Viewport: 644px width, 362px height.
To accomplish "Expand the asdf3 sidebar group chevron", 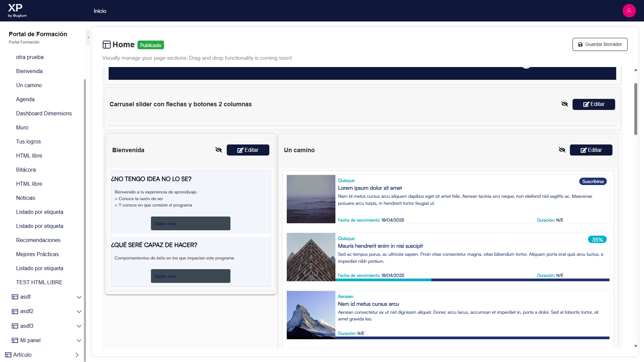I will [79, 326].
